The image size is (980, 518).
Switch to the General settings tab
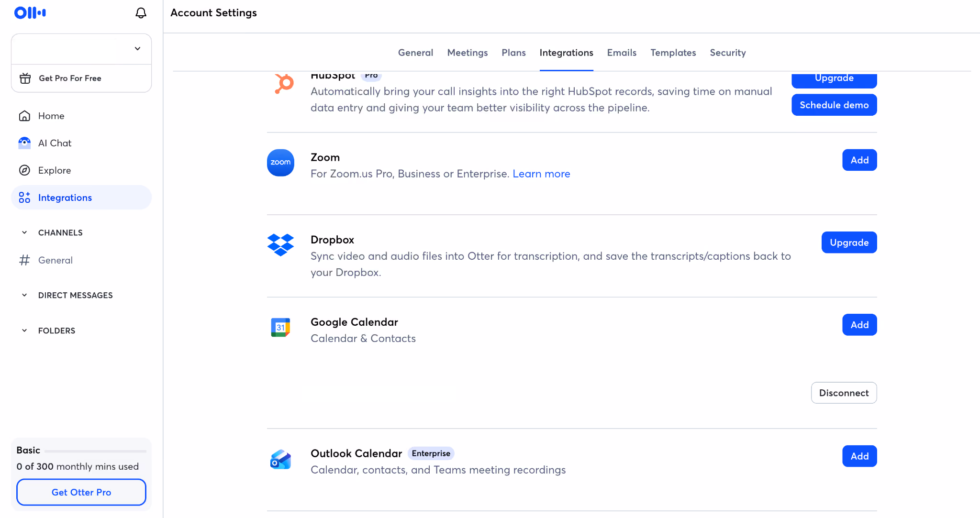point(415,53)
